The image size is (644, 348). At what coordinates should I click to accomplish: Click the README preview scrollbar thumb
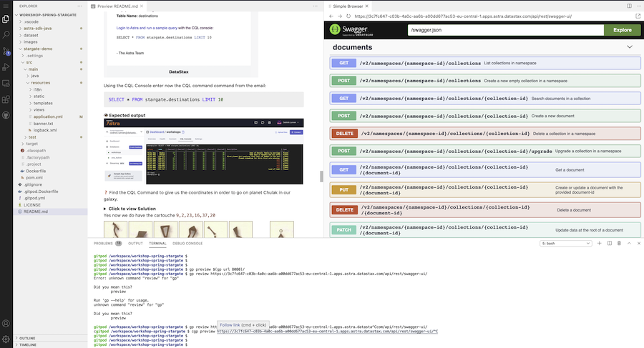(321, 177)
